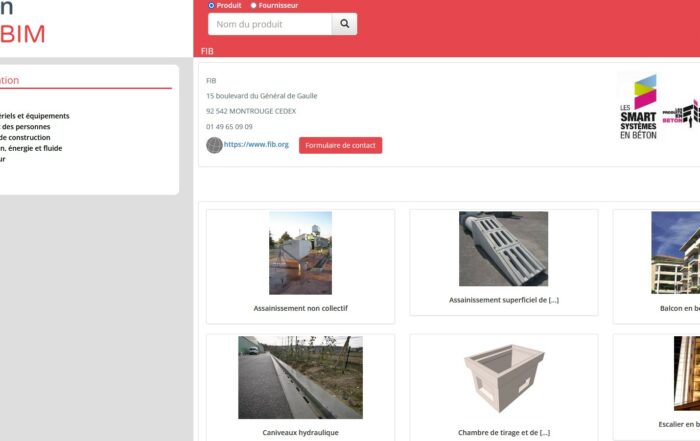Click the BIM logo at top left

(23, 34)
